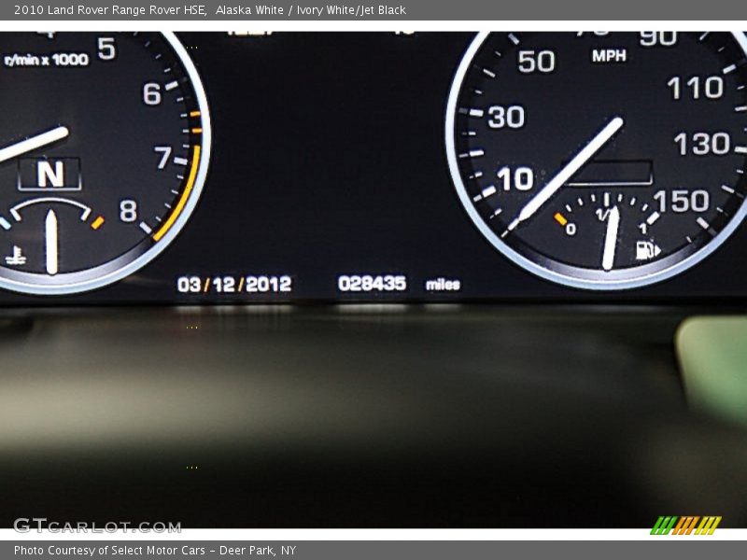Click the fuel pump icon
The width and height of the screenshot is (747, 560).
[647, 250]
